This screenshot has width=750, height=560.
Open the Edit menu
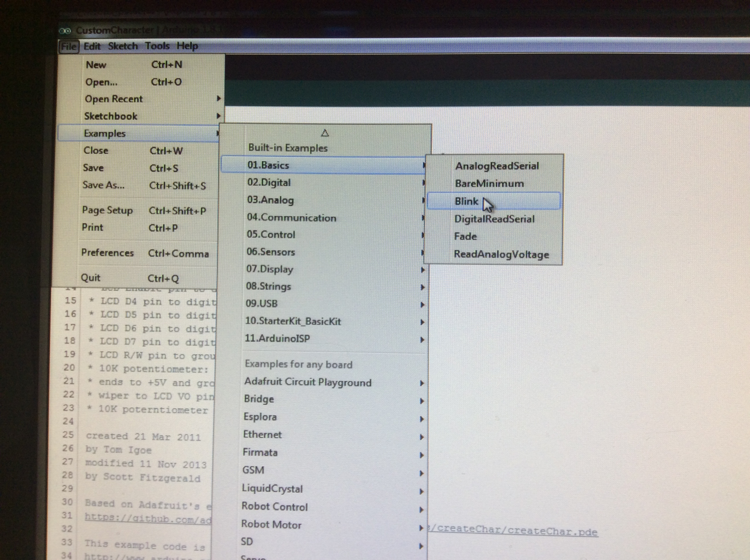[x=92, y=46]
